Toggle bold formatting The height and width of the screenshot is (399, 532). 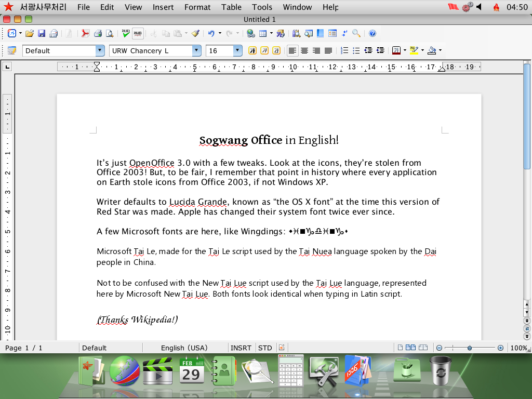click(252, 50)
